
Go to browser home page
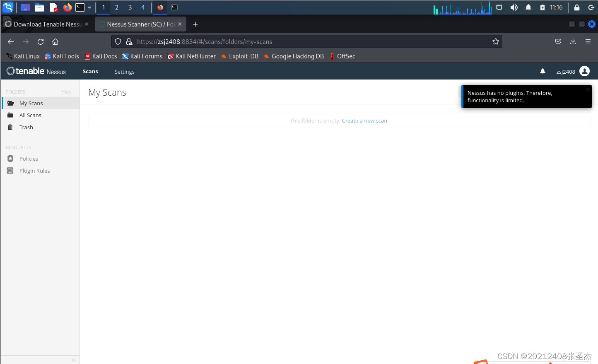point(55,41)
